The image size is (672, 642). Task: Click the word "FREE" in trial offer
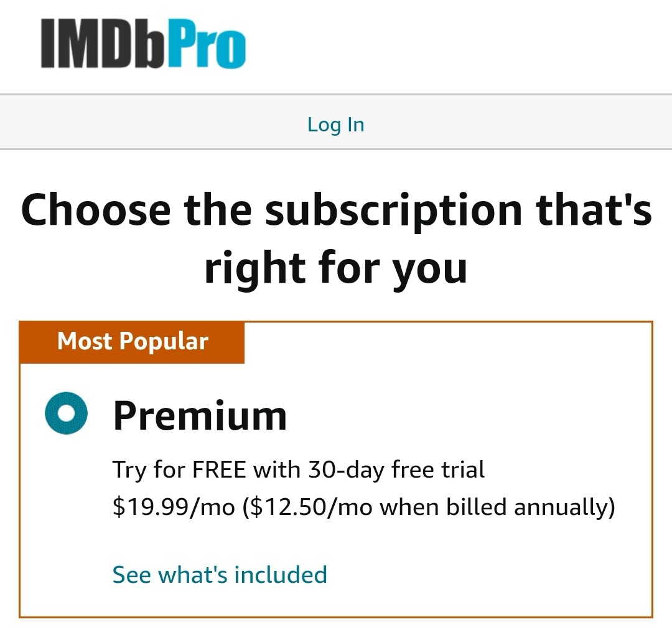click(219, 469)
